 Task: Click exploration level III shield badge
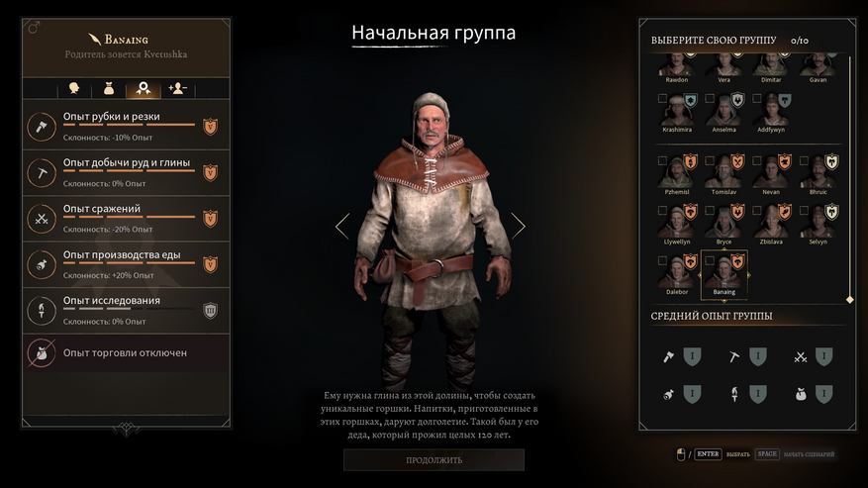click(x=211, y=311)
